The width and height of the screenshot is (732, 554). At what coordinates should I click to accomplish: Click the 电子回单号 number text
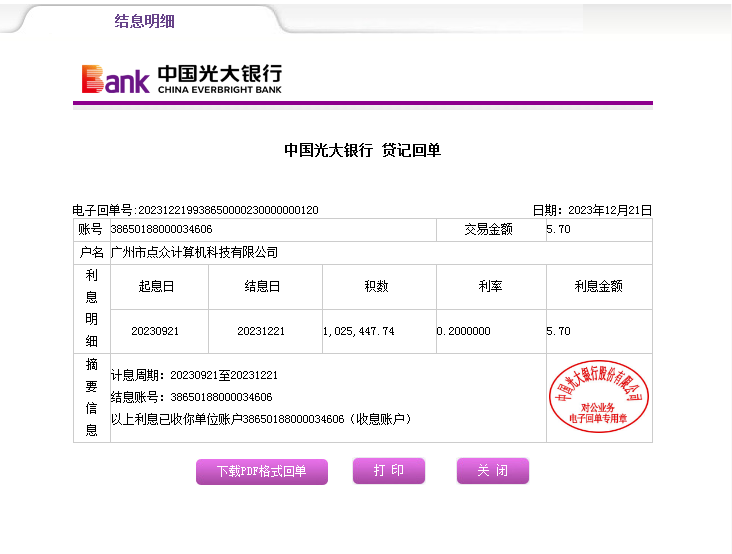click(x=228, y=210)
